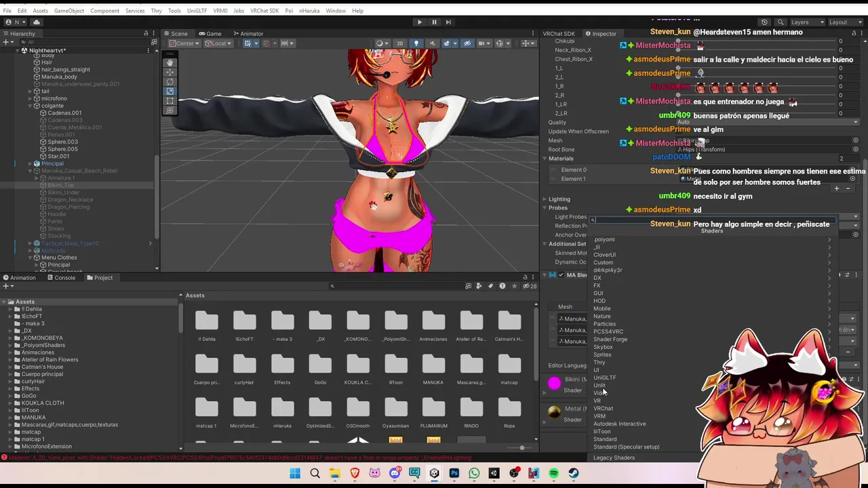Open the nHaruka menu
The height and width of the screenshot is (488, 868).
pos(309,11)
